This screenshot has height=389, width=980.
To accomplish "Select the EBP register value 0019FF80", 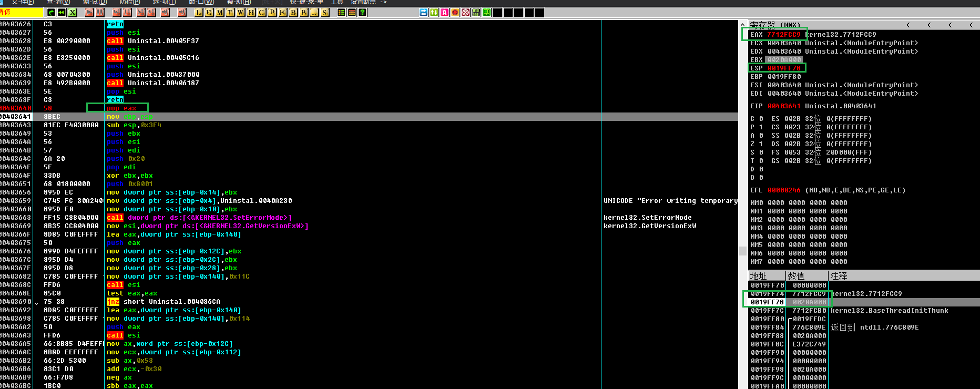I will pyautogui.click(x=783, y=77).
